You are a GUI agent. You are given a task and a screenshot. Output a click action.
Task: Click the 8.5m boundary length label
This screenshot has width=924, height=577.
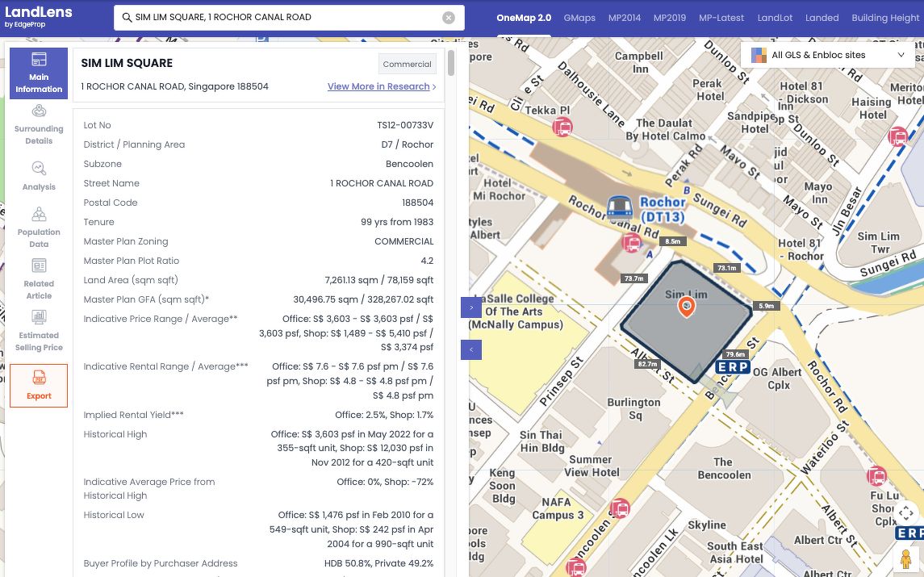click(x=672, y=241)
